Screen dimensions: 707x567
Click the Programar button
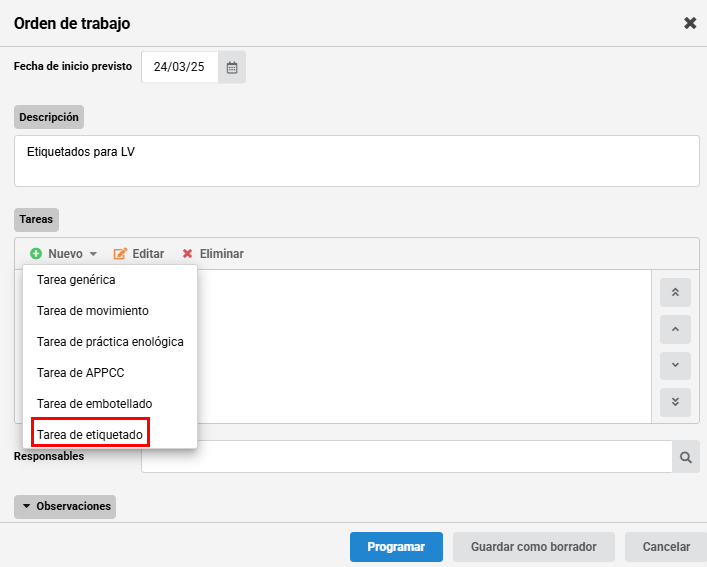click(x=396, y=547)
